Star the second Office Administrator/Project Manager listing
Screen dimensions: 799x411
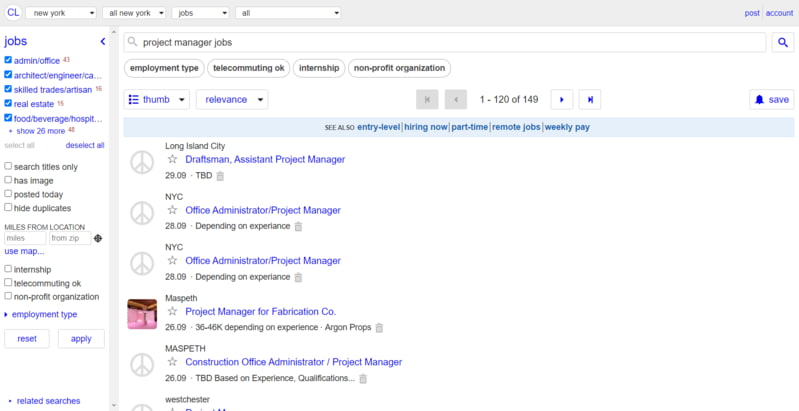(x=172, y=260)
